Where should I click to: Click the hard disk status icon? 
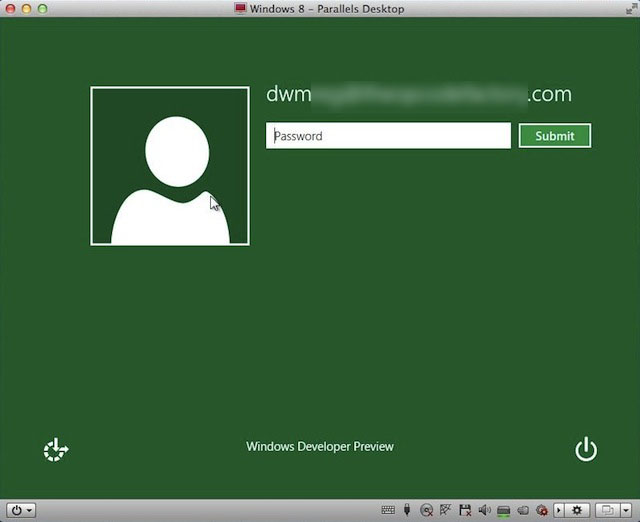click(504, 510)
